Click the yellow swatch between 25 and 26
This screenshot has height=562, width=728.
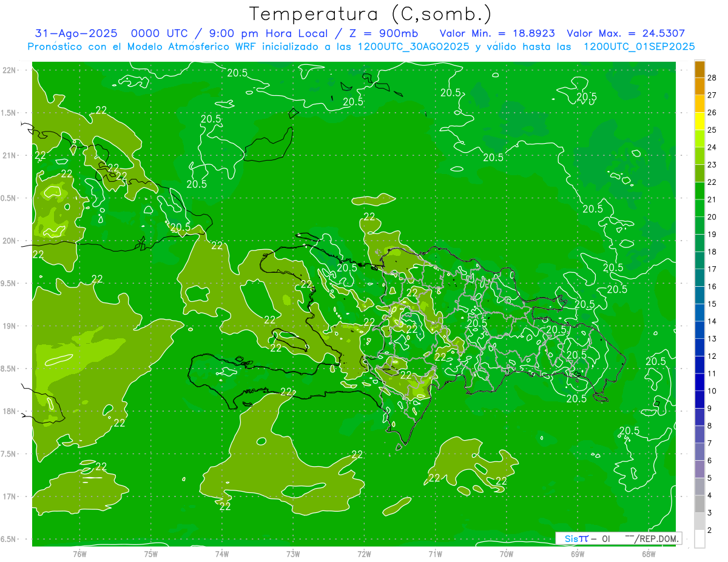(699, 121)
